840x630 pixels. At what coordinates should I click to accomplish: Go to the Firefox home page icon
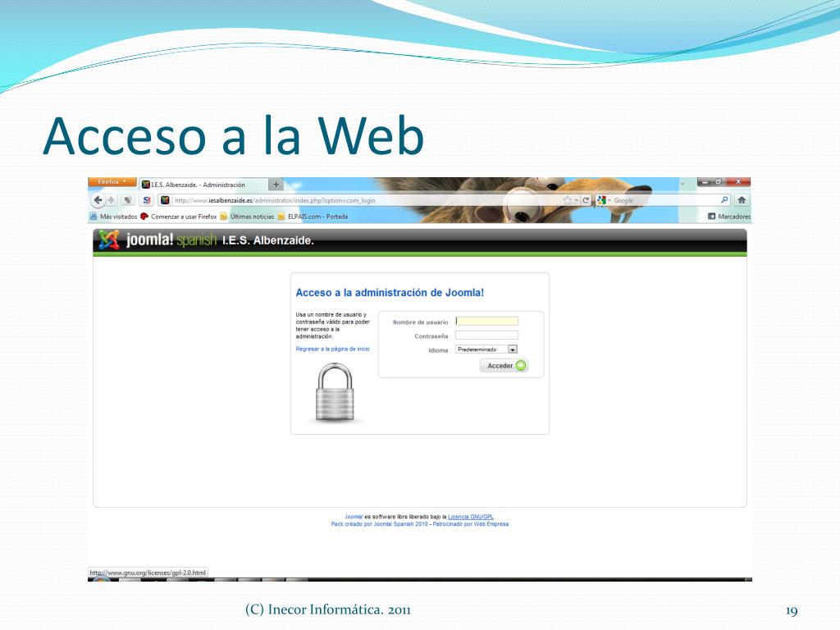click(742, 200)
